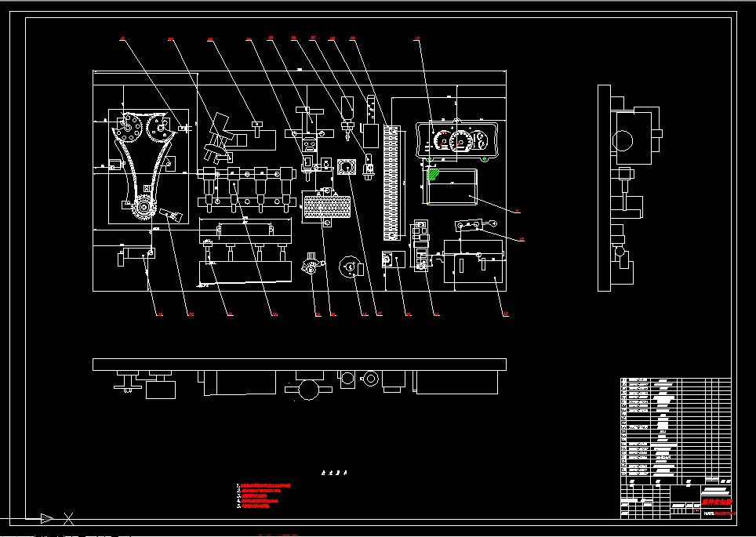Click the instrument cluster gauge panel
Screen dimensions: 756x537
point(456,140)
